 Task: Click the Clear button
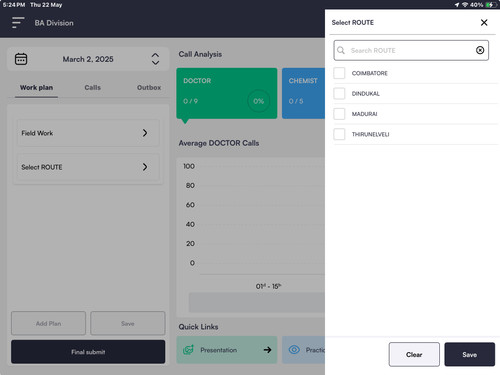point(414,355)
